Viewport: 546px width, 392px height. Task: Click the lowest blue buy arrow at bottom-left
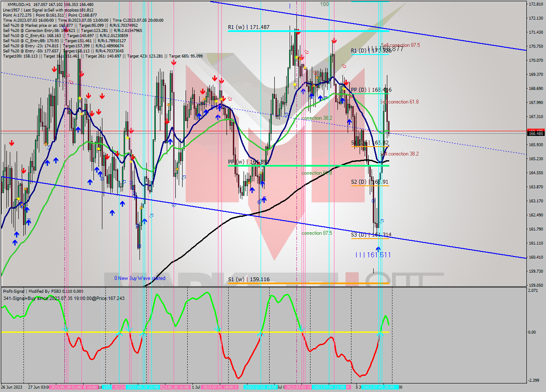[x=15, y=242]
